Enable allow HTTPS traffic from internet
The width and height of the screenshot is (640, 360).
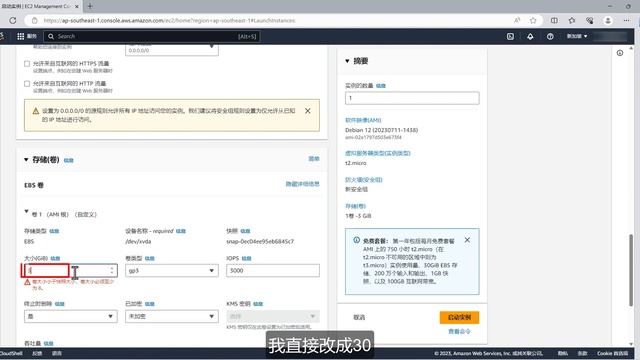27,64
